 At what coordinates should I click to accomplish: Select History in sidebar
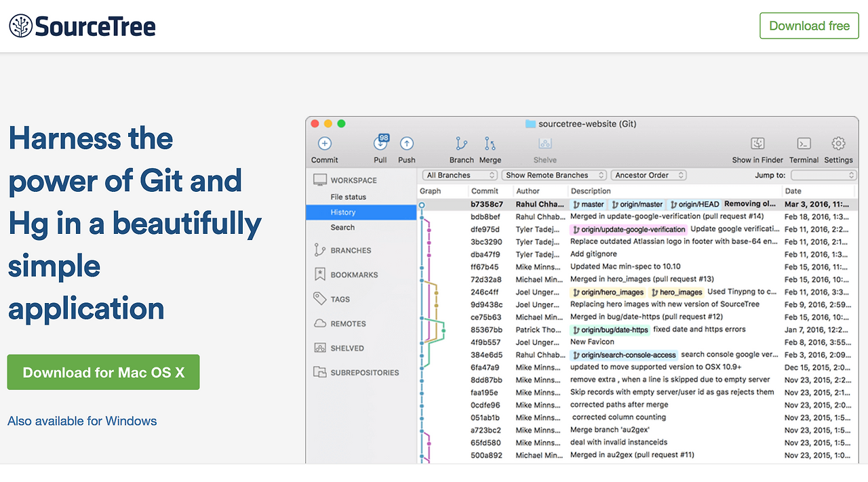coord(361,212)
